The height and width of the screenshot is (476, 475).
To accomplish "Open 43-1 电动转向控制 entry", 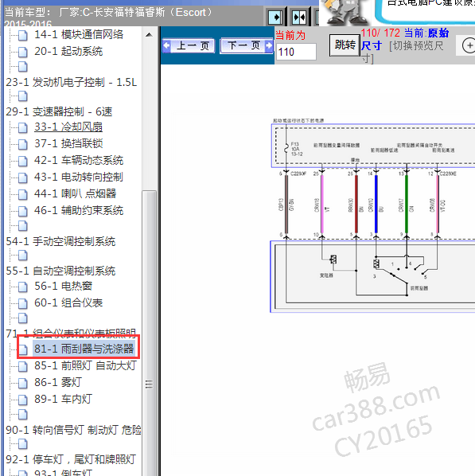I will point(79,177).
